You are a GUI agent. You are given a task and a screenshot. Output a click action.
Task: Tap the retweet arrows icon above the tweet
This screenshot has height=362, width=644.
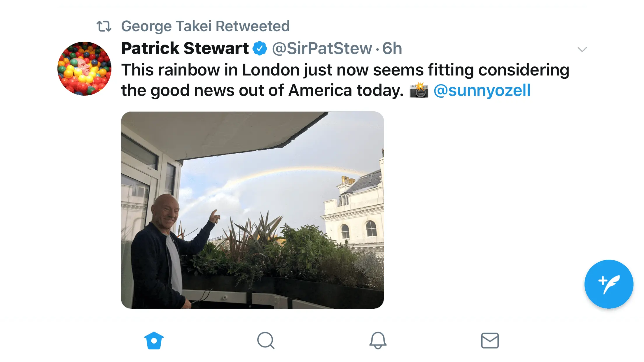coord(104,26)
